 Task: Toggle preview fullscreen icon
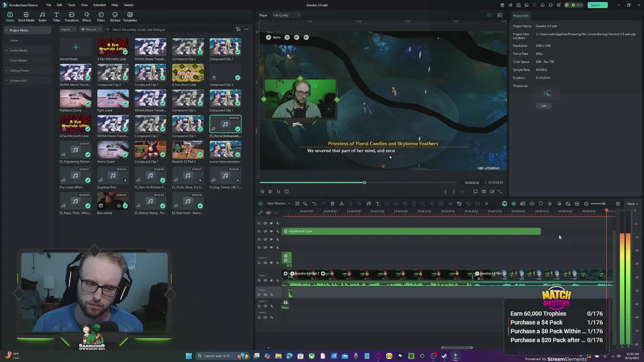500,192
